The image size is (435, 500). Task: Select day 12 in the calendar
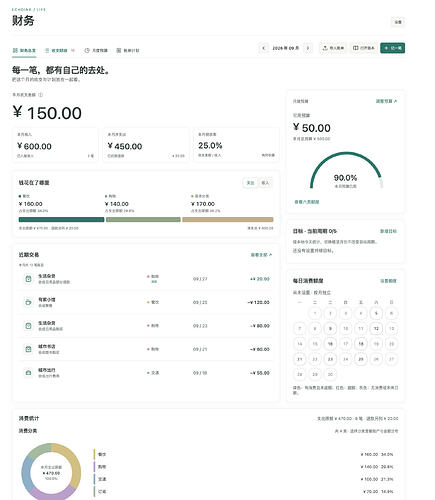(x=376, y=329)
